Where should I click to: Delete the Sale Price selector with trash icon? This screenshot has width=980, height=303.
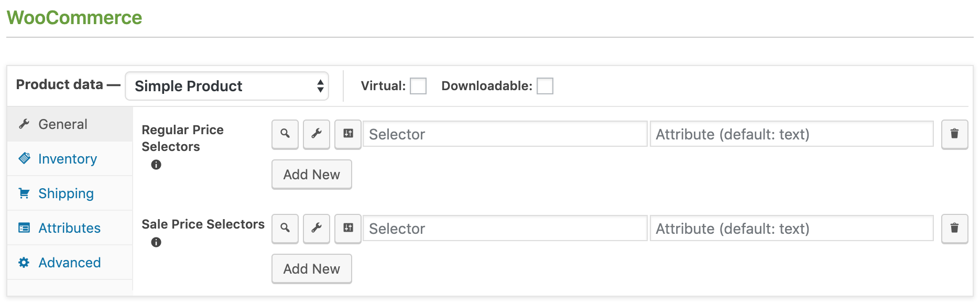(x=954, y=229)
